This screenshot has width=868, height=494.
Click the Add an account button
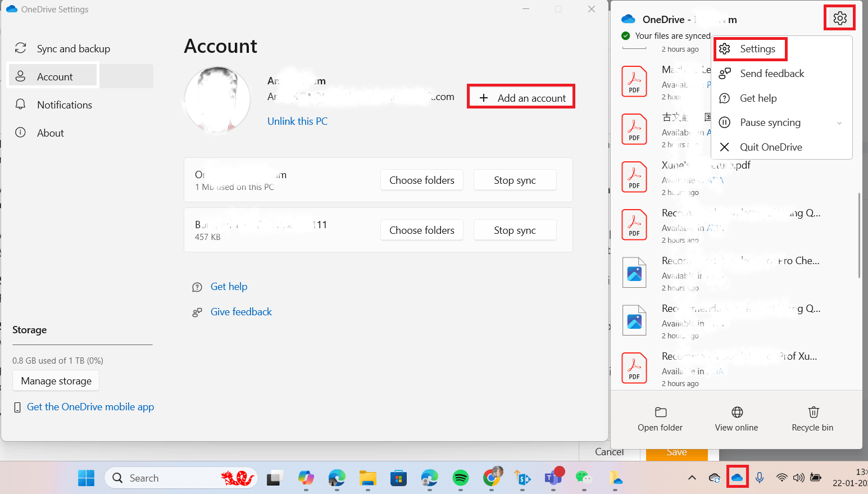[x=521, y=98]
